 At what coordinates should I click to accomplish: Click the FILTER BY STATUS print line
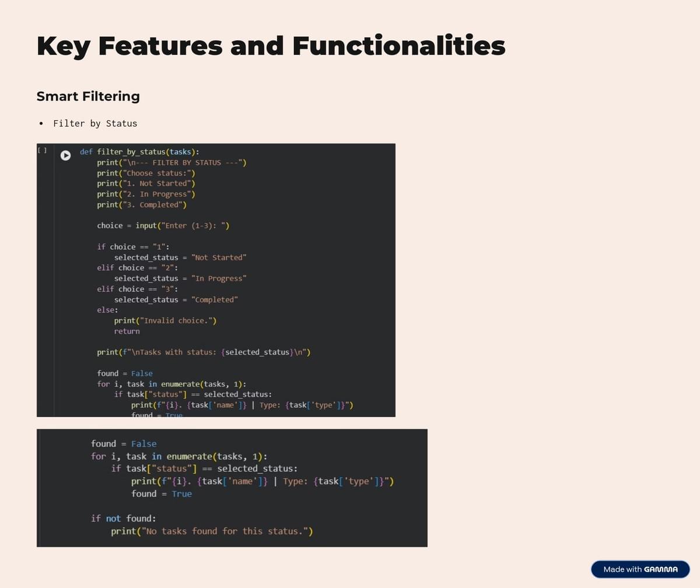coord(171,163)
